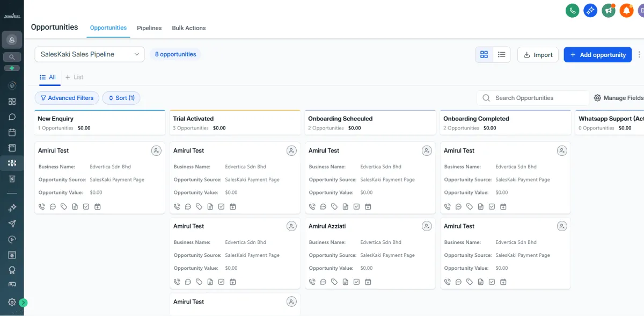This screenshot has width=644, height=316.
Task: Click the unassigned user icon on Amirul Azziati card
Action: click(427, 226)
